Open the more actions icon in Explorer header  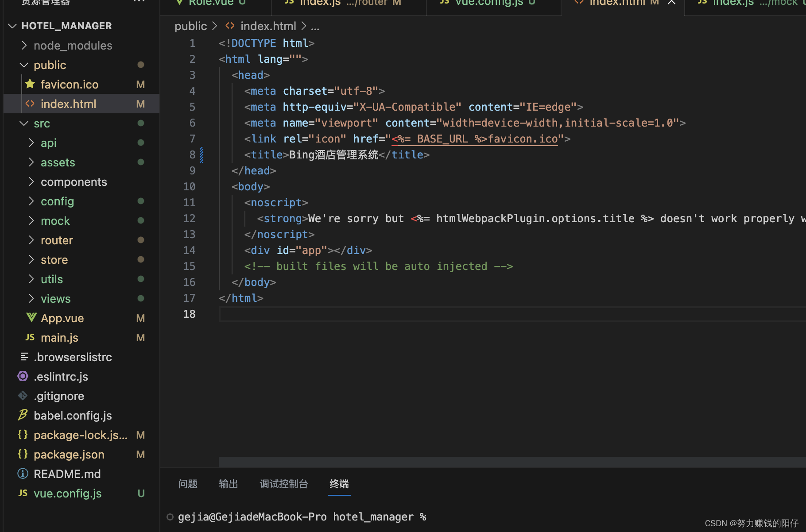(x=139, y=2)
